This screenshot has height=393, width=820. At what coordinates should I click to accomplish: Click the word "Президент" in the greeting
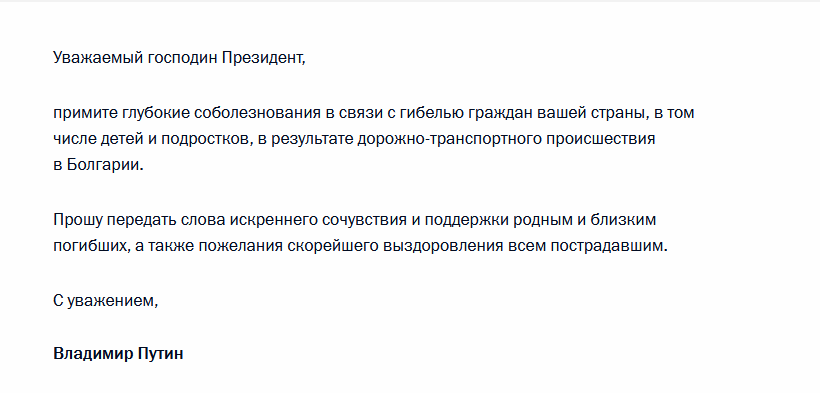(263, 58)
